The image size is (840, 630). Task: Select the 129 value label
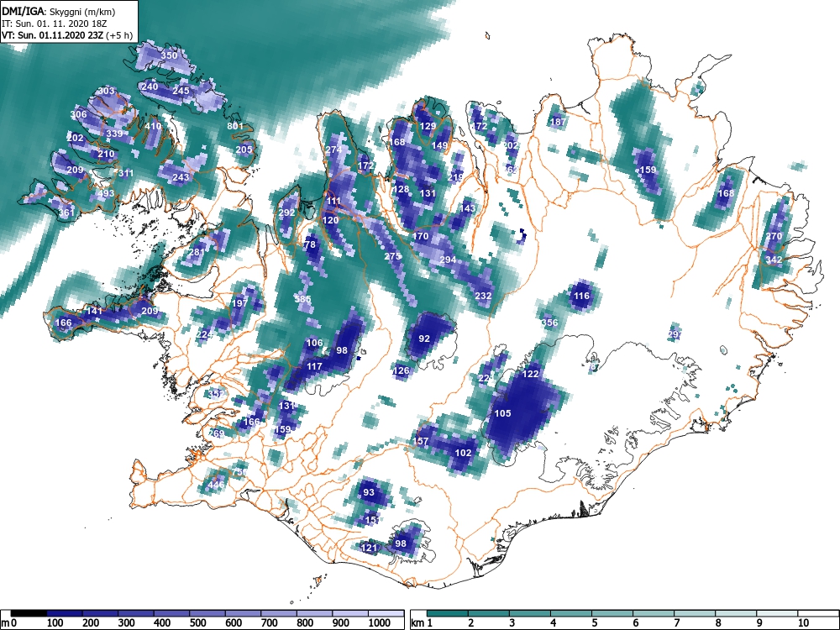tap(428, 127)
